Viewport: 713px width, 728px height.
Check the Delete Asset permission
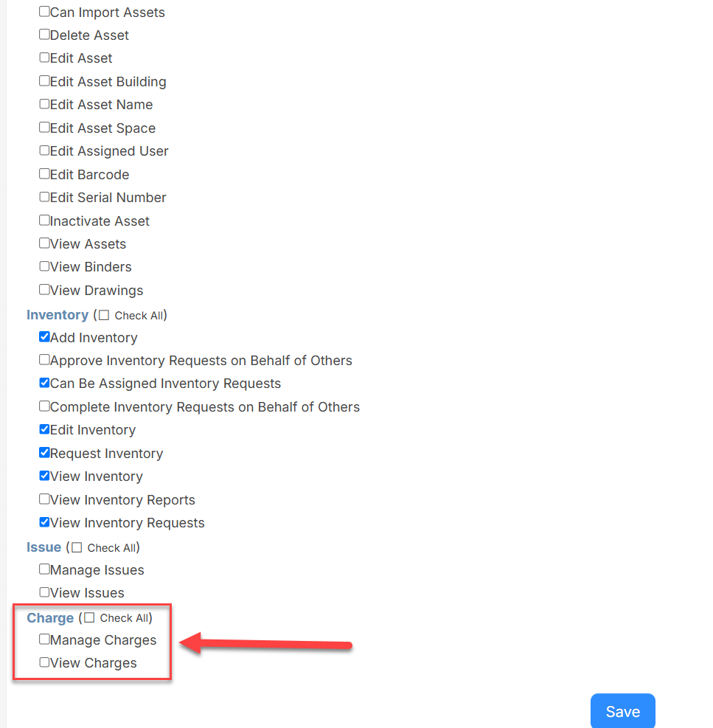click(44, 34)
